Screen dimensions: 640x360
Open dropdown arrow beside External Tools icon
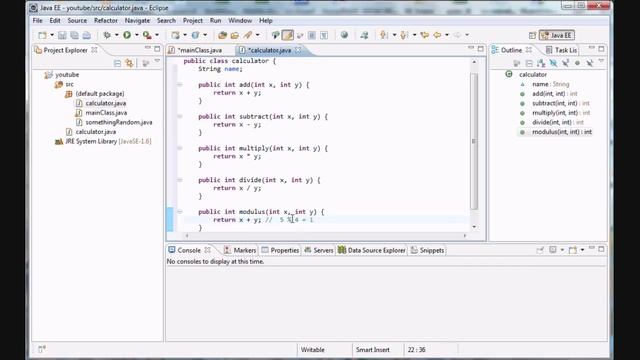pos(157,35)
